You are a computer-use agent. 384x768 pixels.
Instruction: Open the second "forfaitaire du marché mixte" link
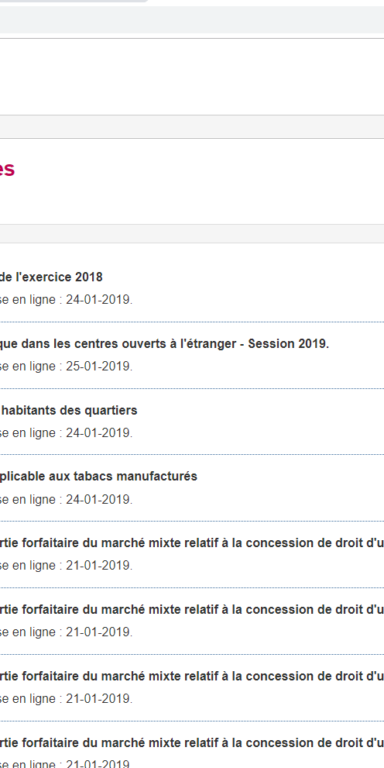click(192, 609)
